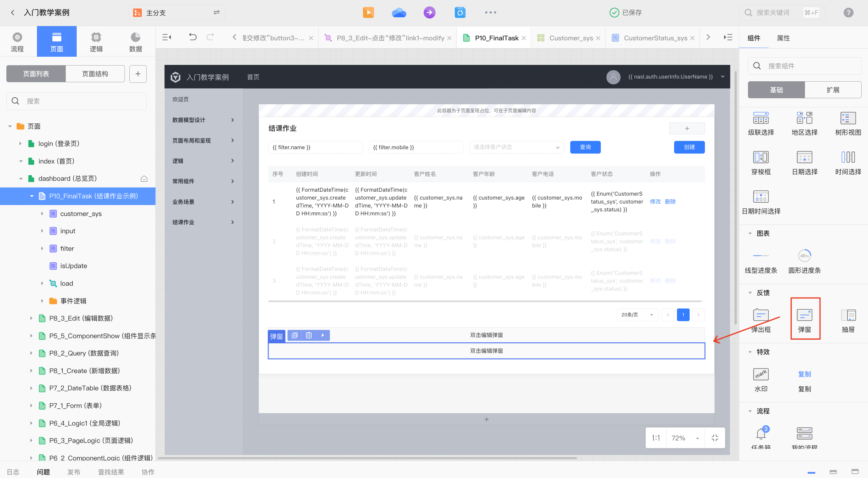Open the 主分支 branch selector
868x478 pixels.
pyautogui.click(x=177, y=12)
